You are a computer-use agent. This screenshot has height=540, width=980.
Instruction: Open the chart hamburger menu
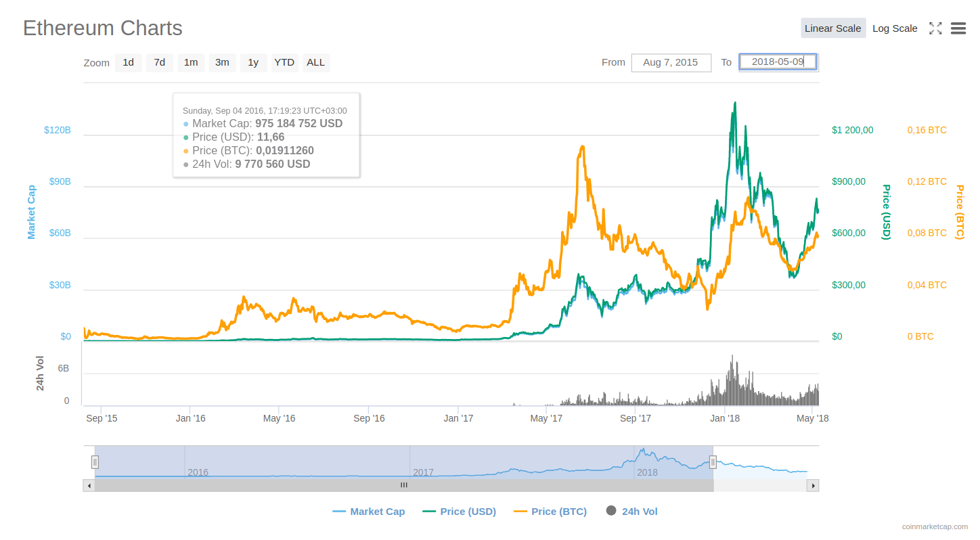click(958, 28)
